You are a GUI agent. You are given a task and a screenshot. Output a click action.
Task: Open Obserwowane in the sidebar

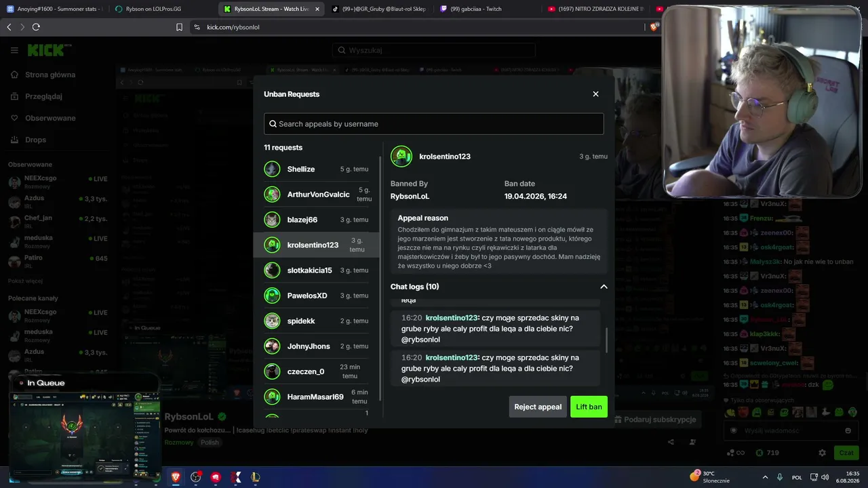pyautogui.click(x=50, y=118)
